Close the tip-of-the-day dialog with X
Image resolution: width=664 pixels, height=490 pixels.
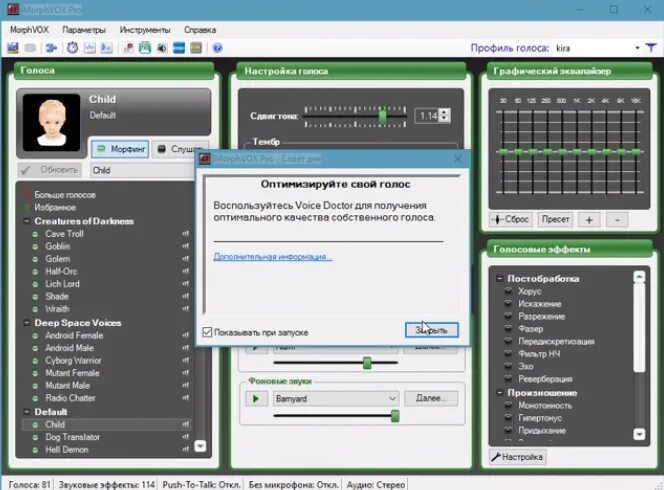pos(457,159)
